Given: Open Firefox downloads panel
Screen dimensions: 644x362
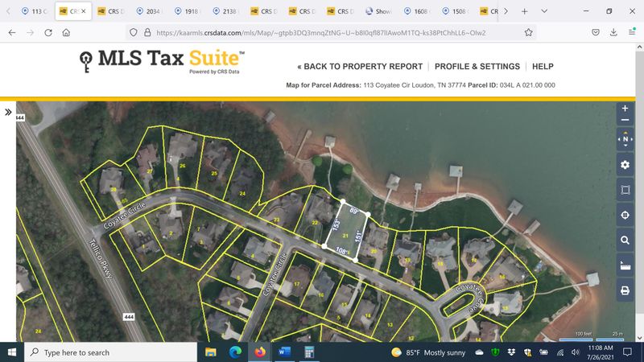Looking at the screenshot, I should [x=613, y=32].
